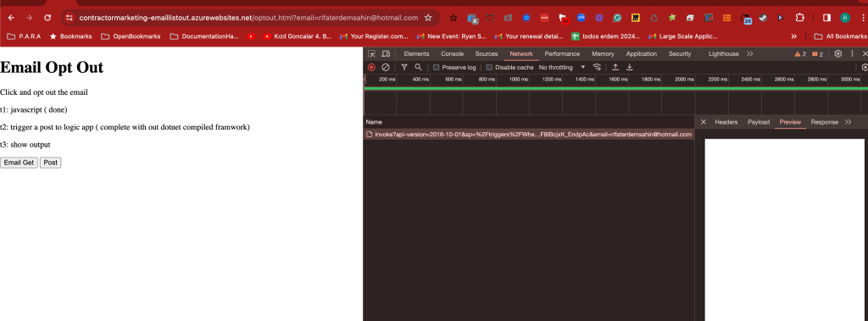Switch to the Sources tab
868x321 pixels.
[x=487, y=53]
